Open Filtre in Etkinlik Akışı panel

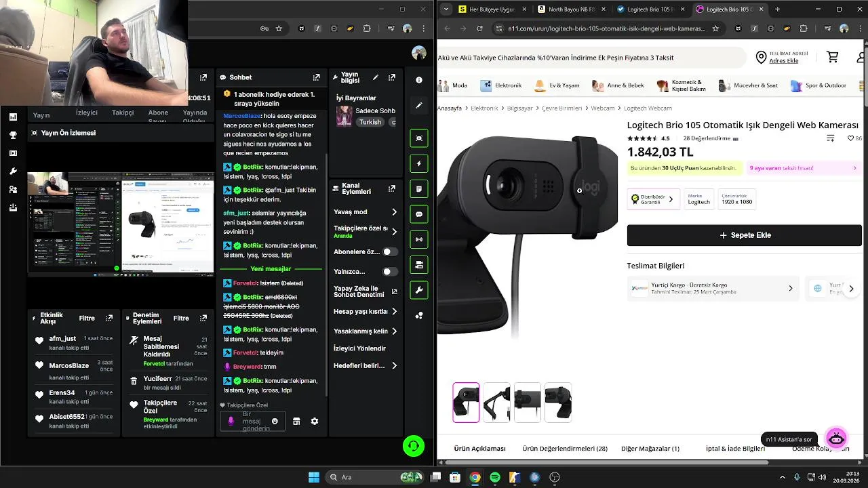(x=87, y=318)
